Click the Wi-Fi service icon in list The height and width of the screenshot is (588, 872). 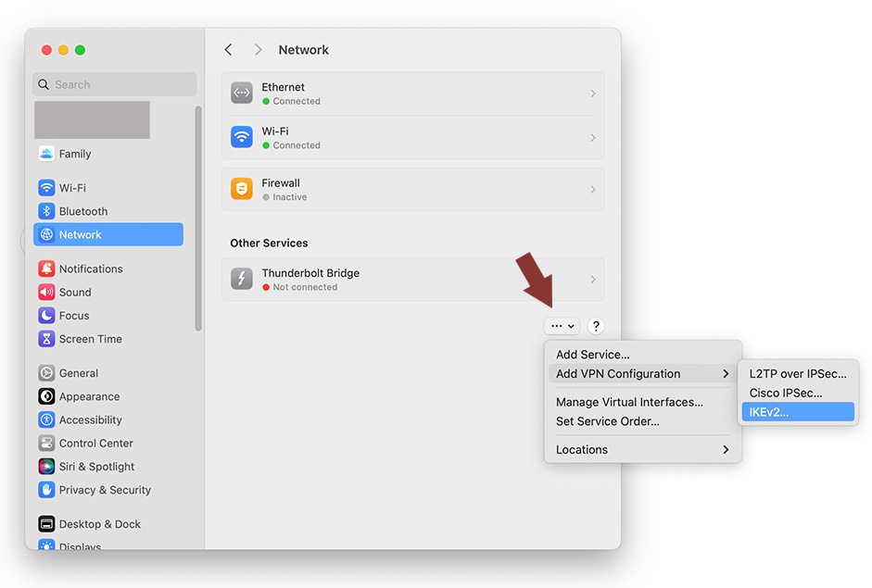click(x=241, y=137)
